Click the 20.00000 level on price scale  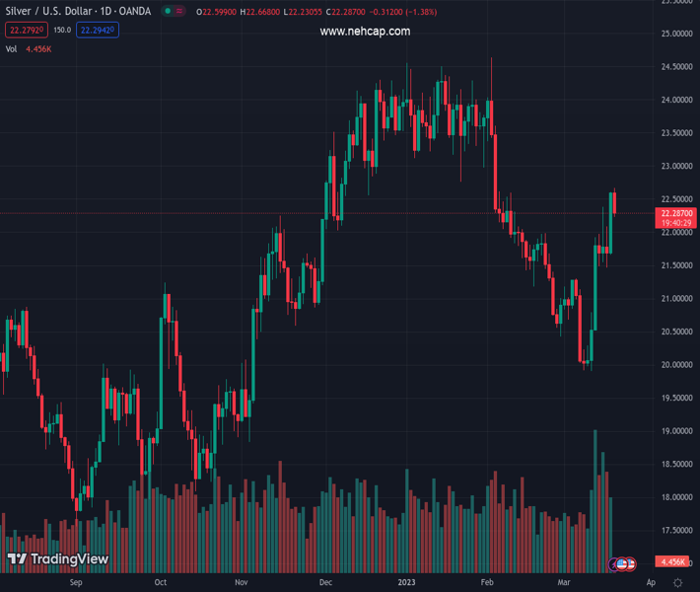(675, 365)
